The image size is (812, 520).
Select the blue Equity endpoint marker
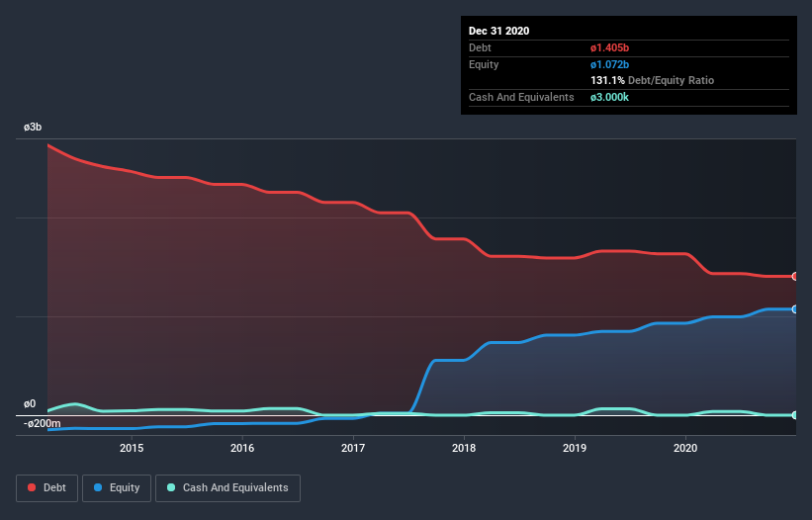click(794, 309)
